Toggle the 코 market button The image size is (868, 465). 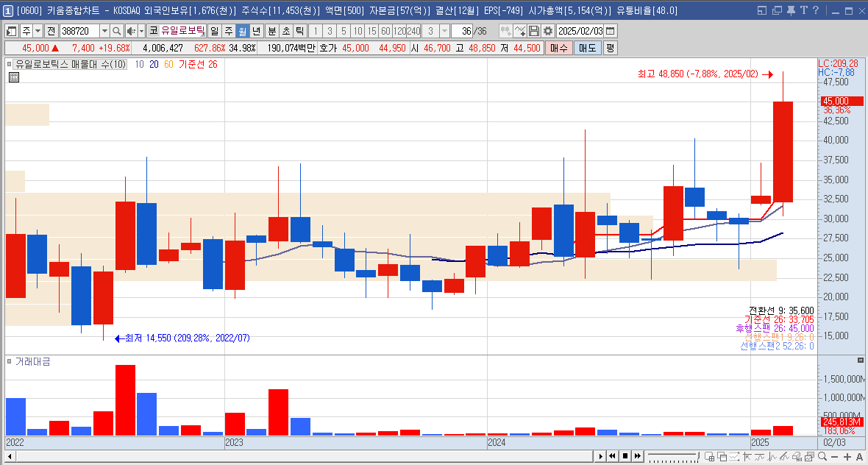153,31
